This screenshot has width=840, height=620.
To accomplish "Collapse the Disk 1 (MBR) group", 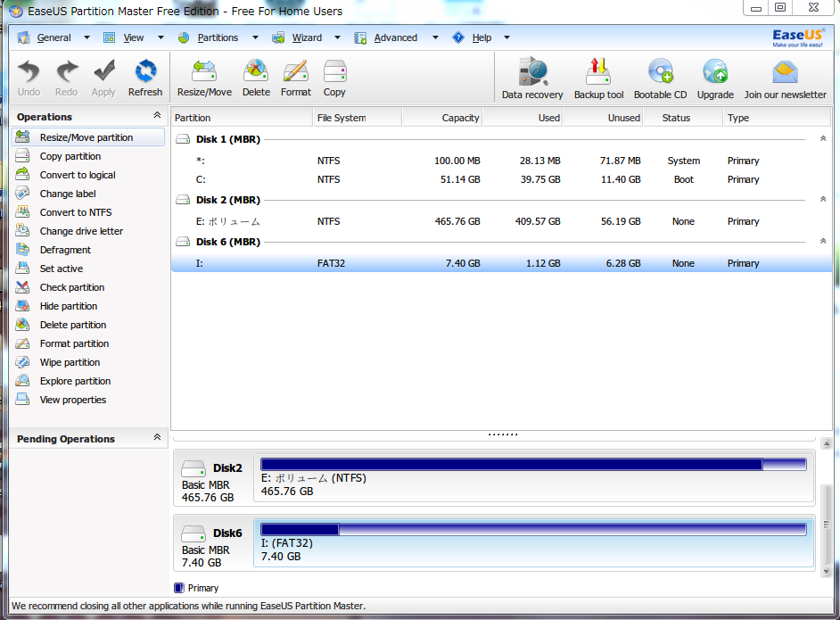I will coord(823,139).
